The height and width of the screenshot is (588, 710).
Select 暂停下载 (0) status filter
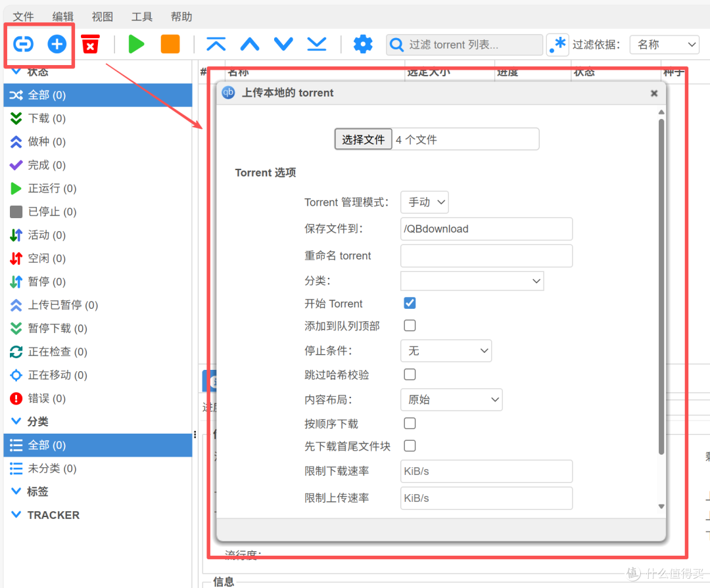point(98,328)
